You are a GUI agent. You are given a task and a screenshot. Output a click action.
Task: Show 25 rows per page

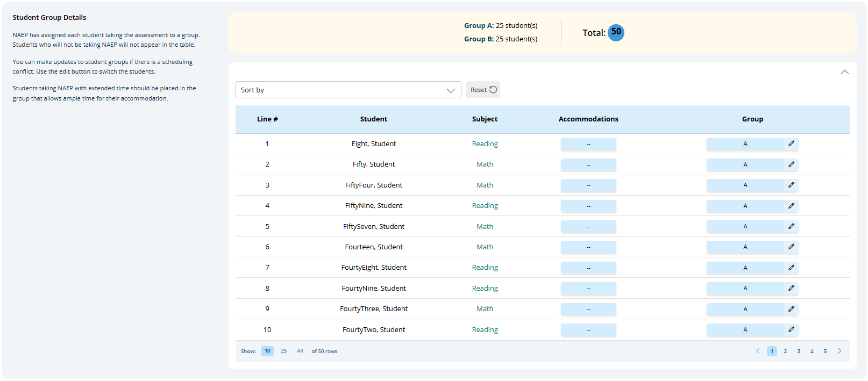click(x=283, y=351)
